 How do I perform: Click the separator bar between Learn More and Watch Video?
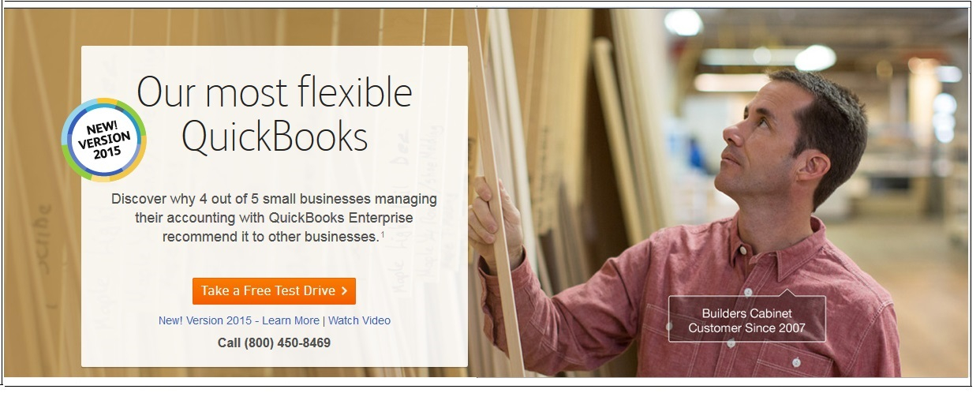pyautogui.click(x=324, y=320)
